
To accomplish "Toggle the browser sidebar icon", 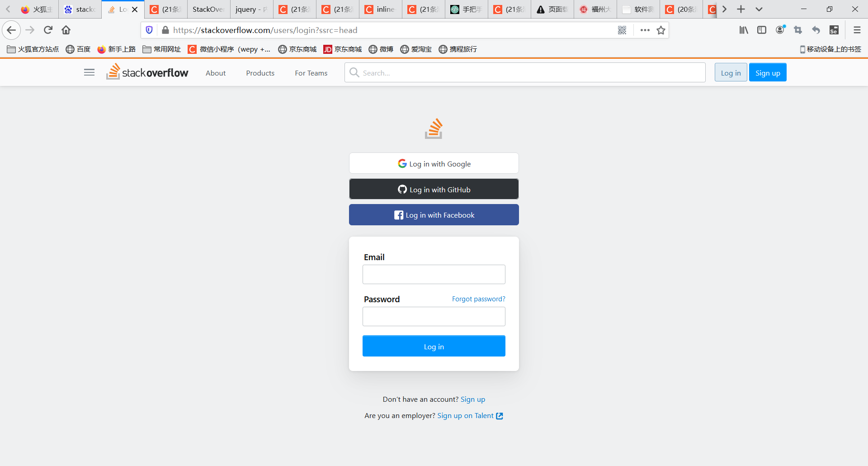I will [762, 30].
